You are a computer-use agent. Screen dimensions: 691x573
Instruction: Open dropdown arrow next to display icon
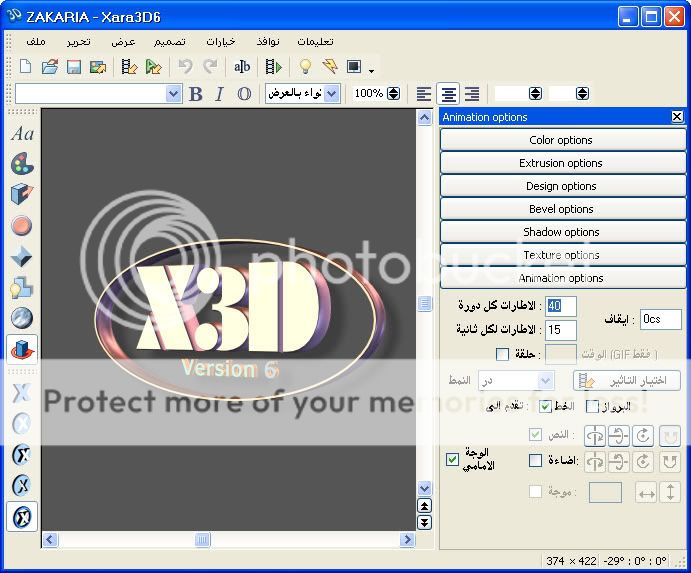pos(372,71)
